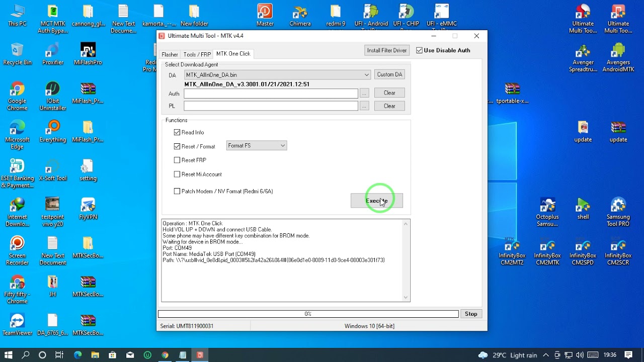Open the InfinityBox CM2MTK desktop shortcut
Screen dimensions: 644x362
click(547, 251)
